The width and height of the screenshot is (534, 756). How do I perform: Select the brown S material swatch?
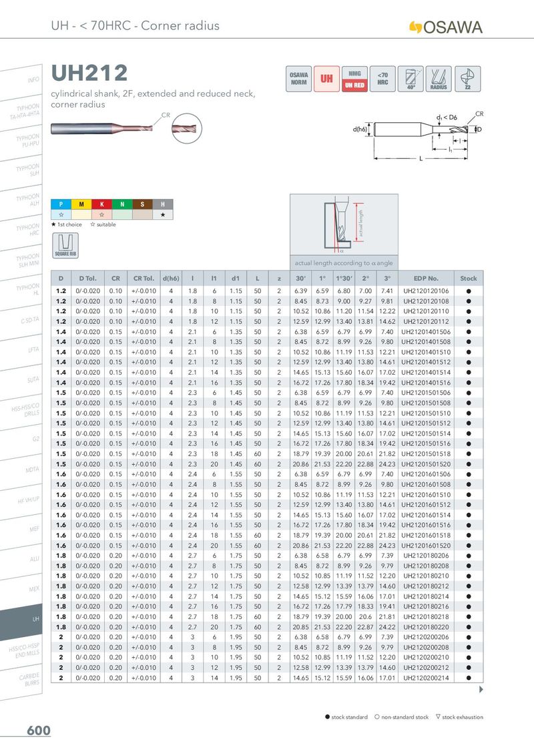point(142,204)
